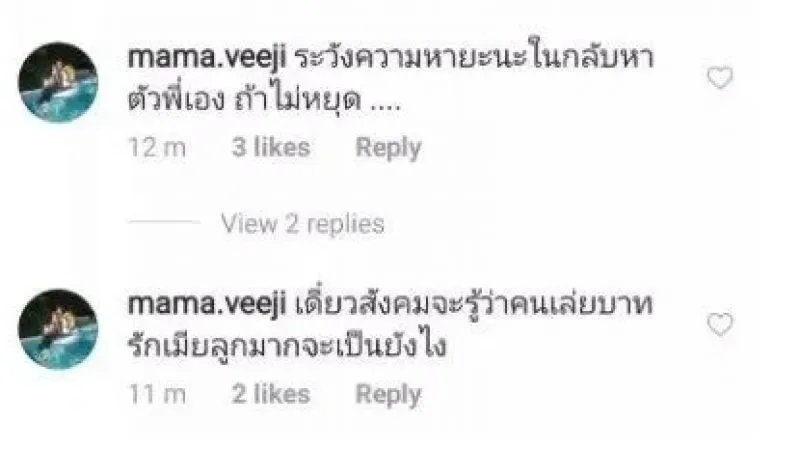Show who gave the 3 likes
800x450 pixels.
[271, 148]
